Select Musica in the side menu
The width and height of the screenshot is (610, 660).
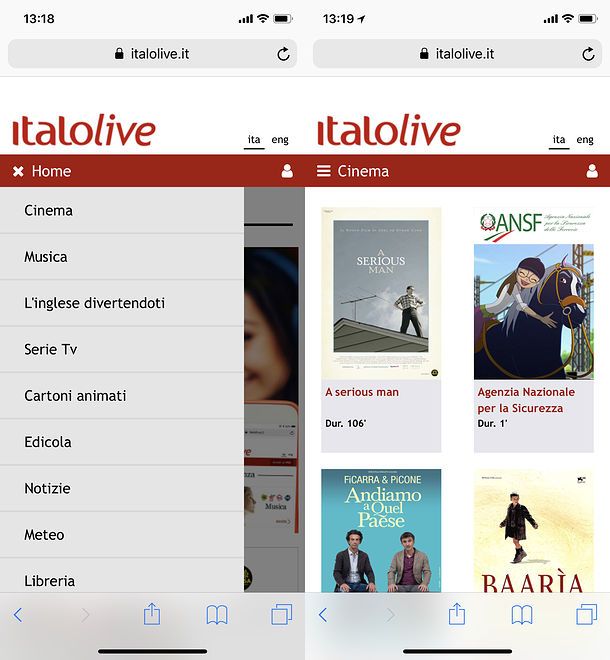click(122, 257)
